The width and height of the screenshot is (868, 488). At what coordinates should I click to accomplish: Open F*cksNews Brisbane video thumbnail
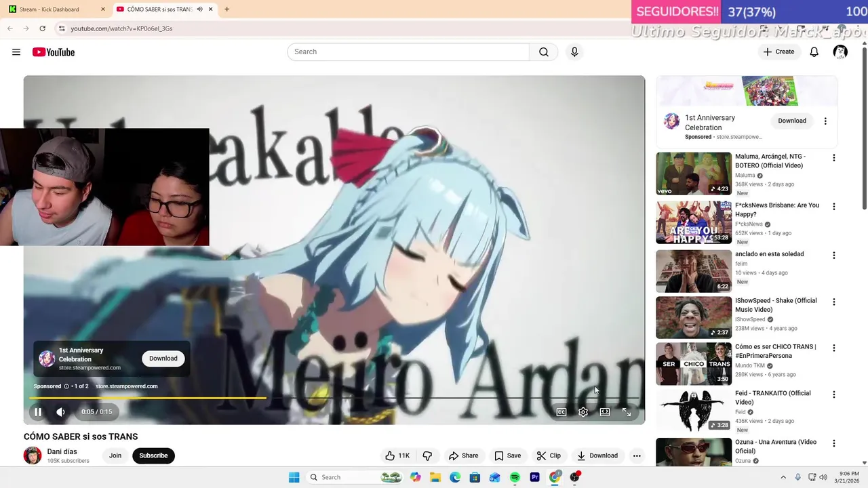[x=694, y=222]
